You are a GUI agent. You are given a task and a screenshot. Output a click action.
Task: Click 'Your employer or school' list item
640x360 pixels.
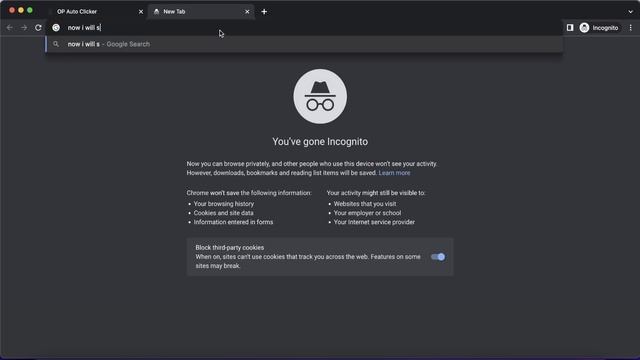point(367,213)
